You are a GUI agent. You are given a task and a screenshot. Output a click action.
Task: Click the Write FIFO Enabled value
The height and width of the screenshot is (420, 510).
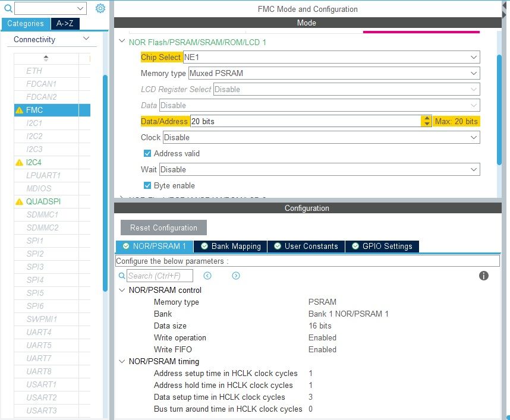(322, 349)
